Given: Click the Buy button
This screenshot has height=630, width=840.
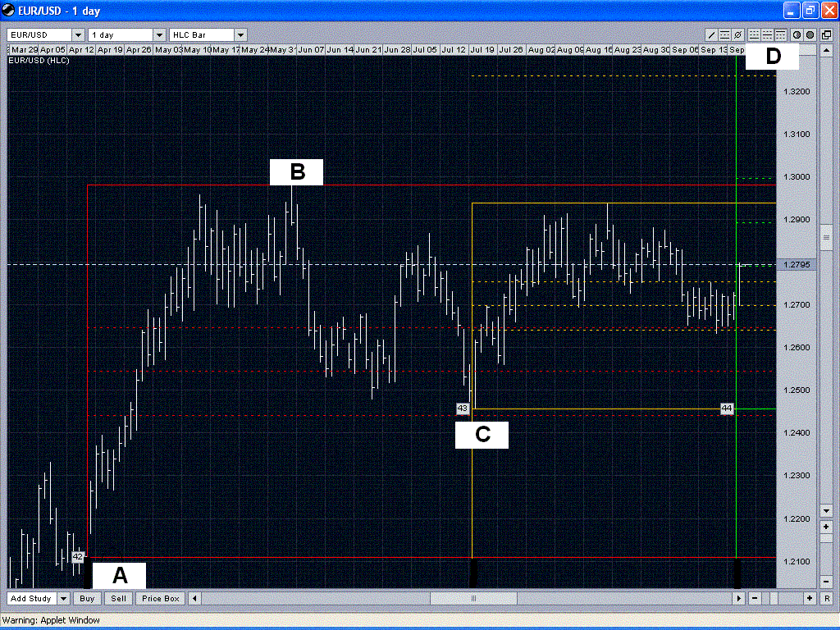Looking at the screenshot, I should pyautogui.click(x=86, y=598).
